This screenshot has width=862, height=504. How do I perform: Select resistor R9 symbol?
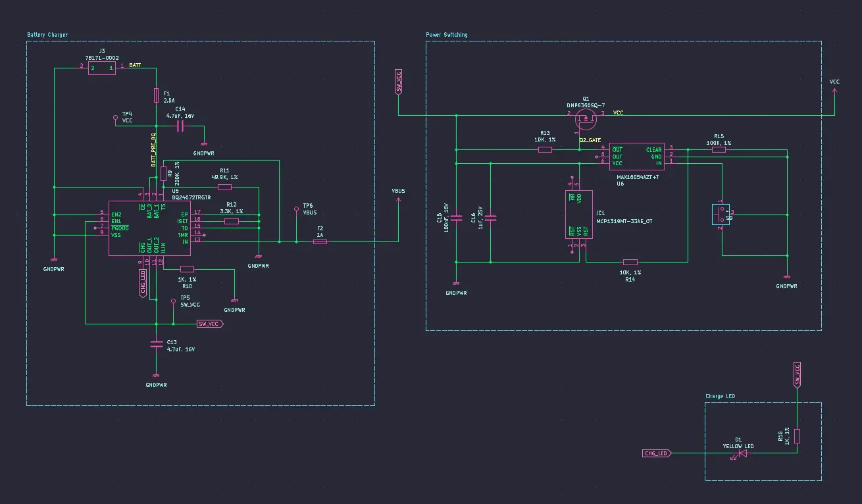tap(163, 172)
